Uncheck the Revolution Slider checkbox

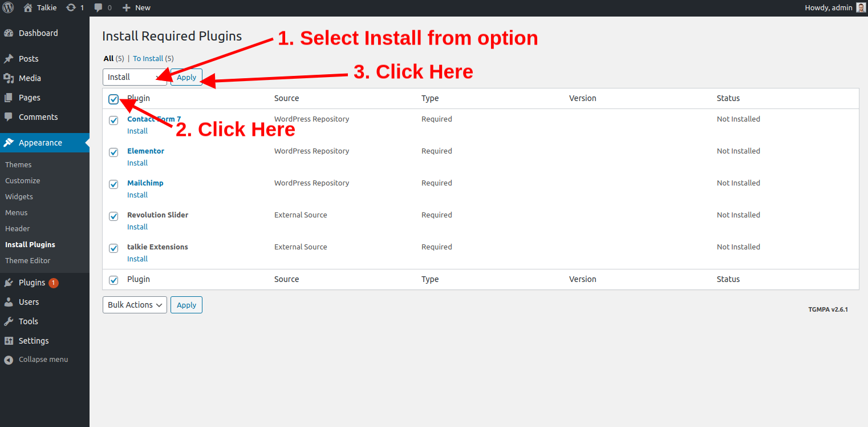pyautogui.click(x=113, y=216)
